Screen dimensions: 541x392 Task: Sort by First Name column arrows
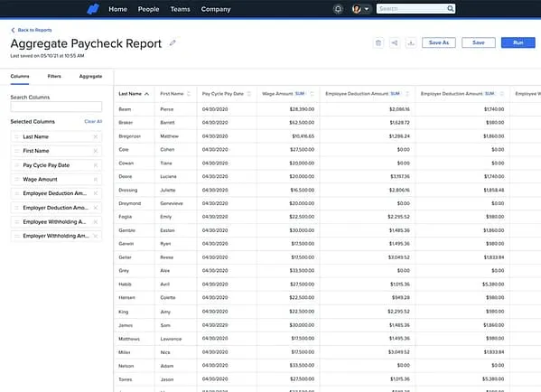pos(189,94)
